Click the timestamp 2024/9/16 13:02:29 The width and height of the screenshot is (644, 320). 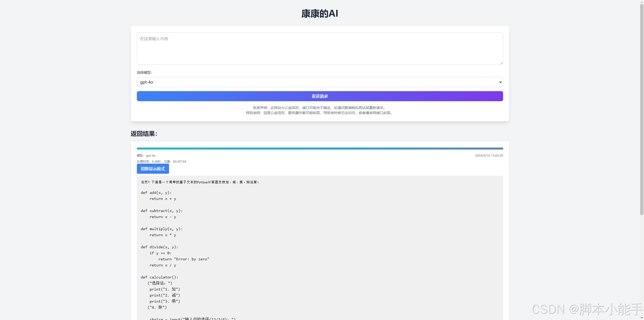coord(489,155)
